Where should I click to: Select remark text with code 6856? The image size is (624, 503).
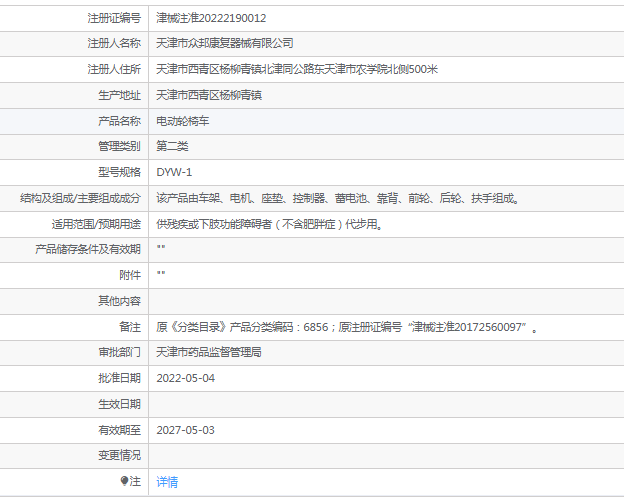[x=346, y=327]
